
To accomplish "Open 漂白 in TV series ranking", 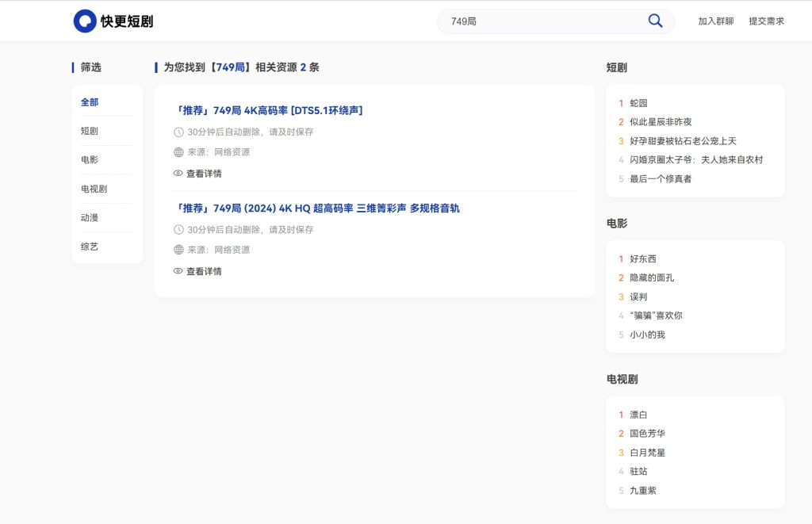I will point(638,415).
